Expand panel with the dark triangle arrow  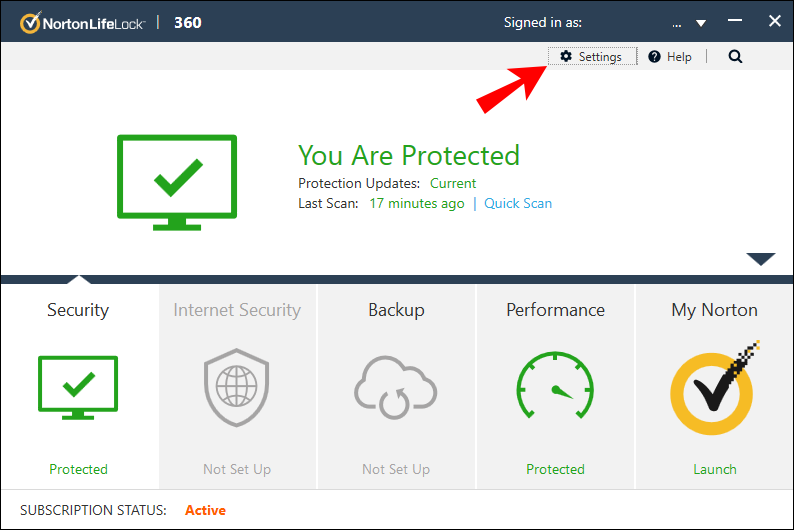tap(761, 259)
